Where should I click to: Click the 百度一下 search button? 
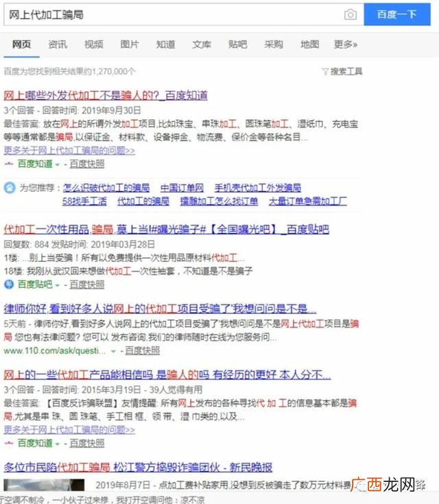[x=397, y=14]
